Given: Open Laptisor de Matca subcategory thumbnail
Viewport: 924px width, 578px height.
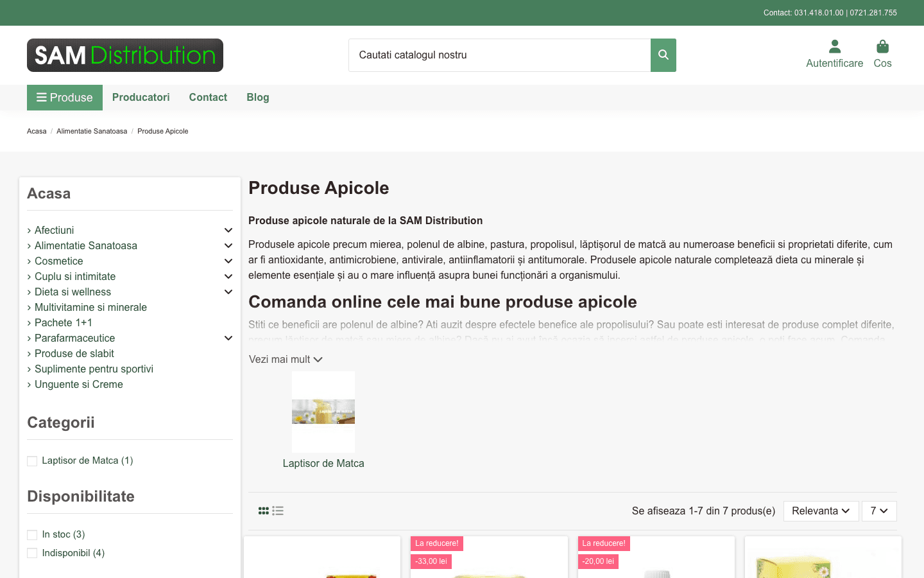Looking at the screenshot, I should click(x=323, y=412).
